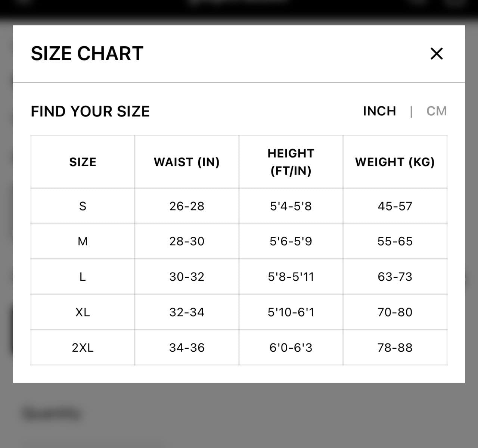Select the INCH unit option
Viewport: 478px width, 448px height.
pyautogui.click(x=379, y=111)
